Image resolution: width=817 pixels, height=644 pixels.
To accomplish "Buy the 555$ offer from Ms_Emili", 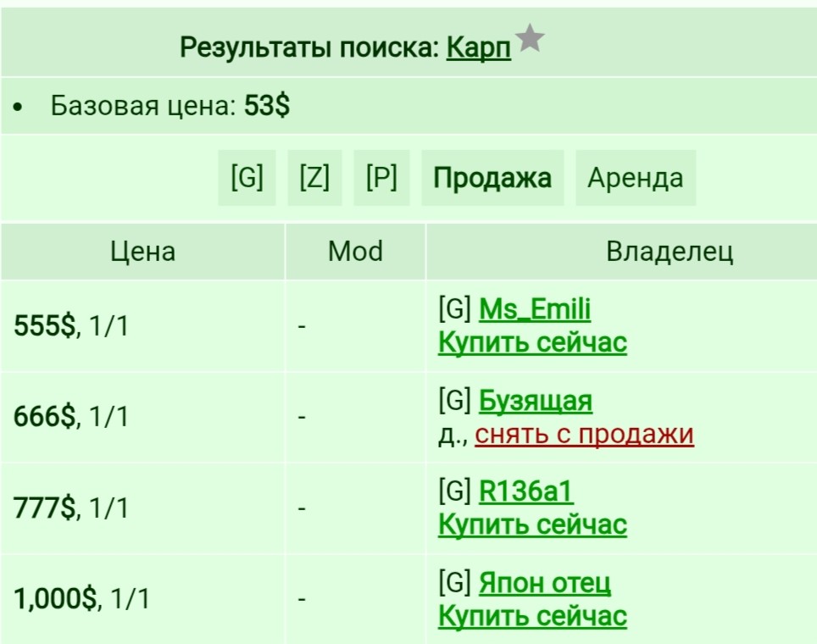I will point(532,343).
